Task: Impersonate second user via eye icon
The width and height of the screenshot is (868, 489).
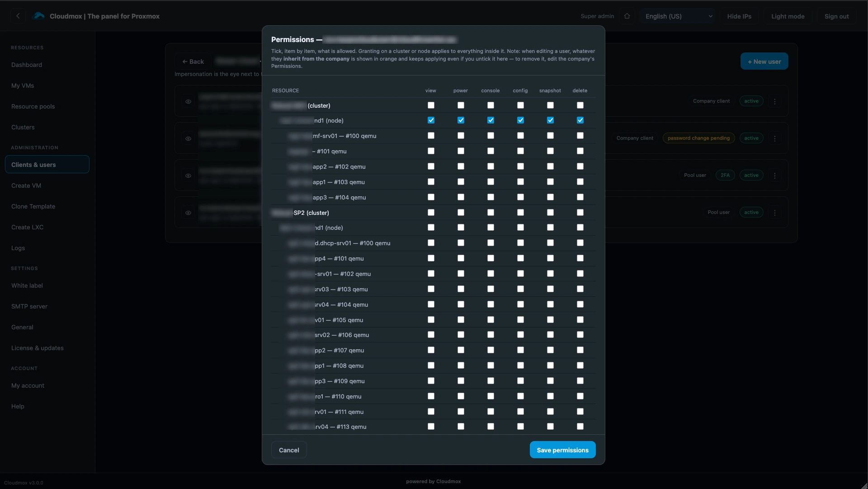Action: (189, 138)
